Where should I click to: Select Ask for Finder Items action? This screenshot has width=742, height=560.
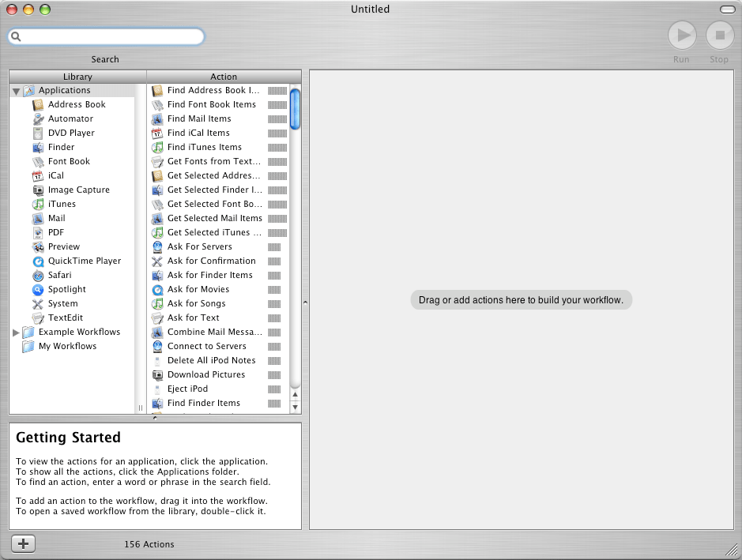coord(219,275)
